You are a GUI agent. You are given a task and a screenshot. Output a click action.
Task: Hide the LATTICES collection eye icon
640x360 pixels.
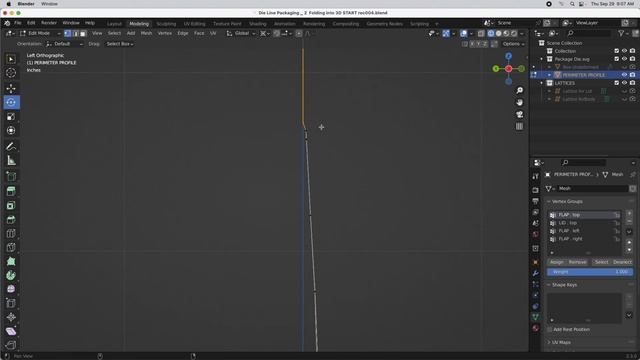(x=624, y=83)
